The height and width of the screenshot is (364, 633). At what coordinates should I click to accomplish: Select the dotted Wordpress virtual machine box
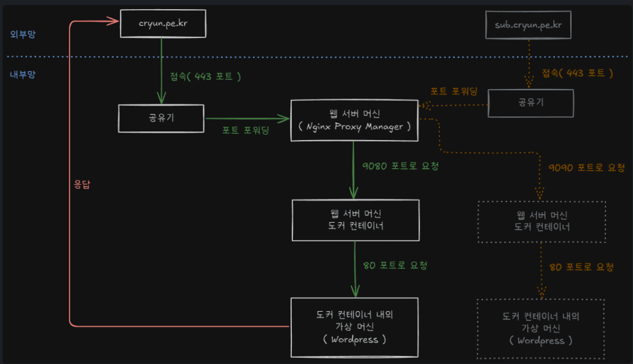541,329
